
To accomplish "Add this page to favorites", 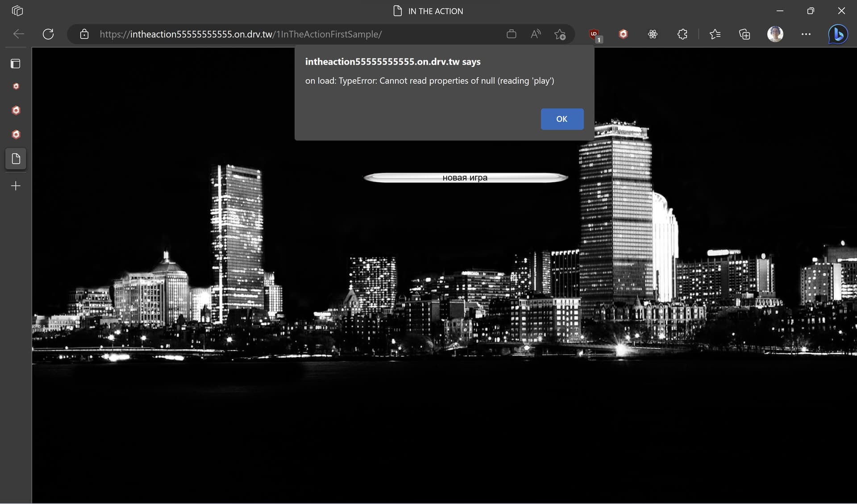I will click(x=560, y=34).
